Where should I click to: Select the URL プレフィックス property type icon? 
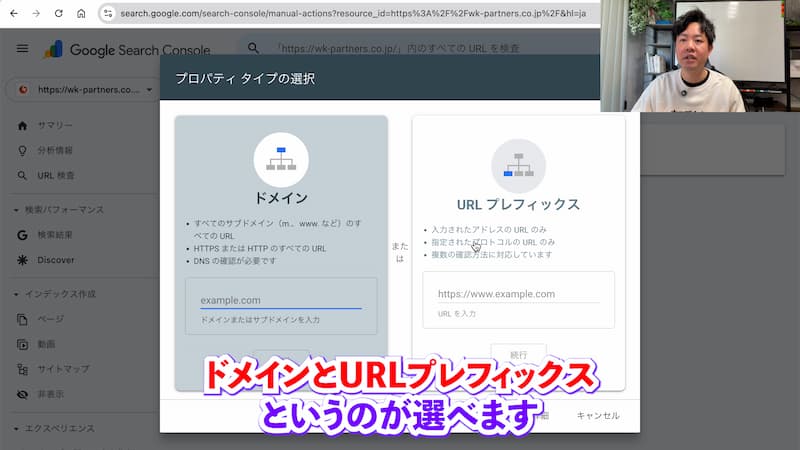[518, 166]
